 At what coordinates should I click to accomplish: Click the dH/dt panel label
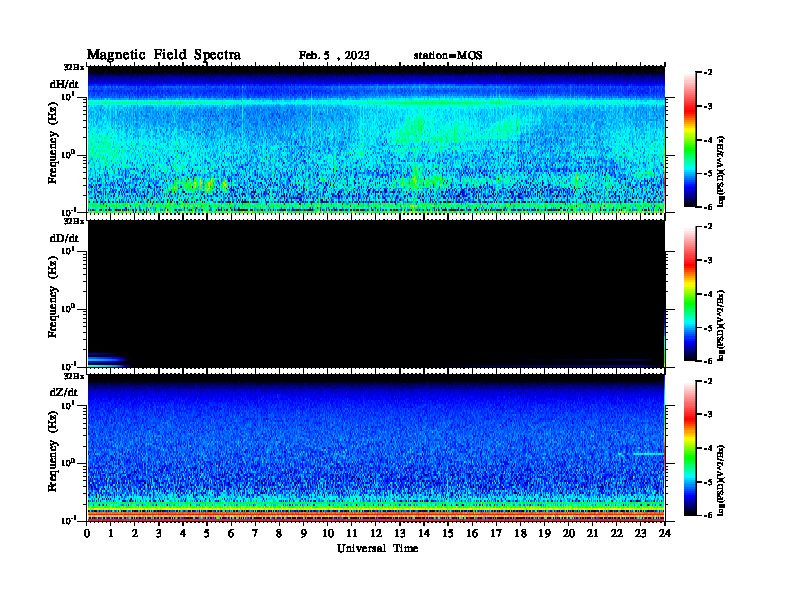point(64,84)
